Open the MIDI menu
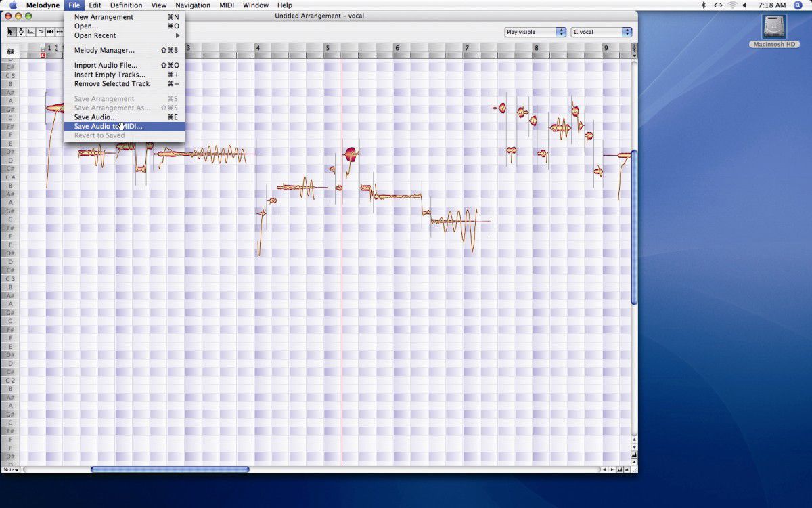This screenshot has width=812, height=508. pos(227,5)
